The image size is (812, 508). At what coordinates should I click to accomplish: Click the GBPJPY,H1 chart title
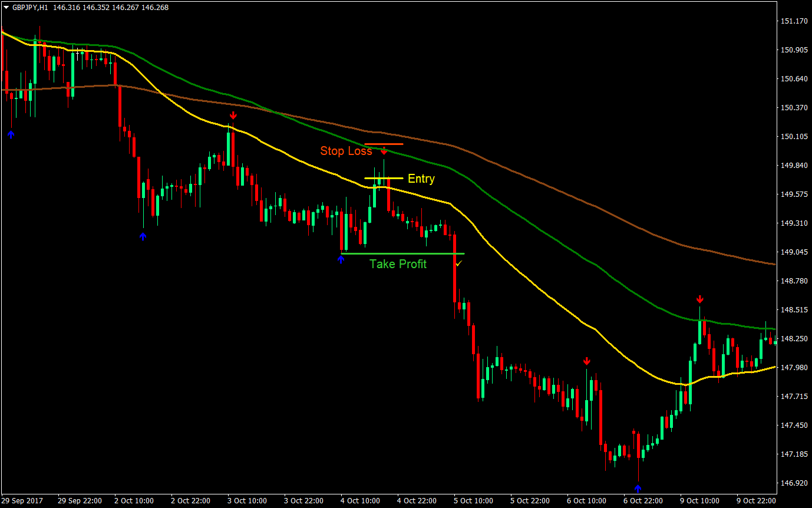29,7
